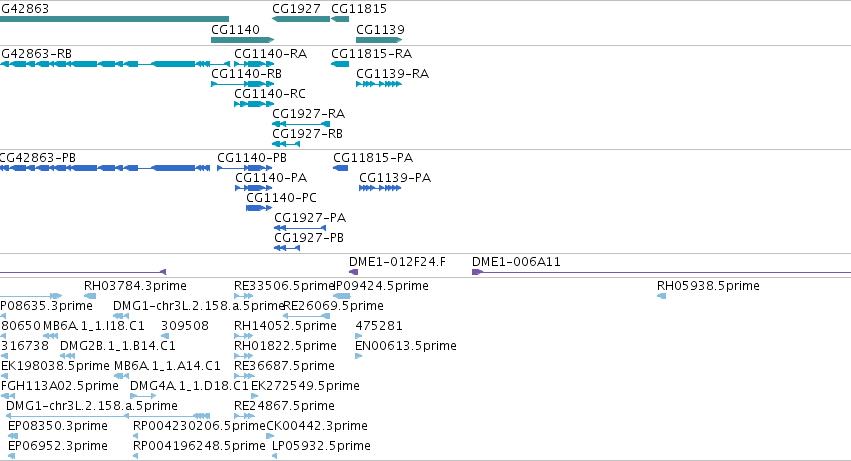Image resolution: width=851 pixels, height=461 pixels.
Task: Click the CG1927-RB transcript label
Action: click(x=308, y=134)
